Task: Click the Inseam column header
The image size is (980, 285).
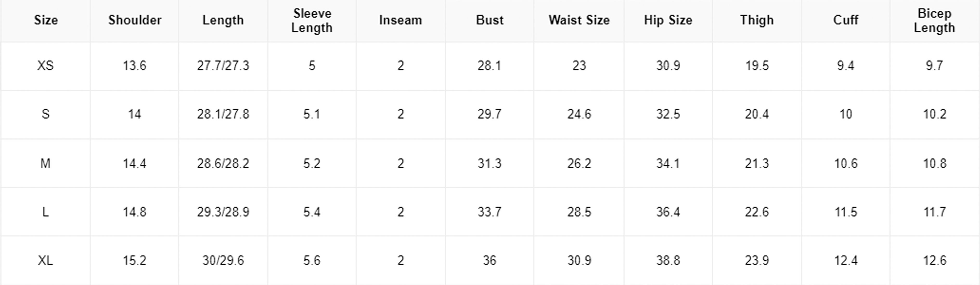Action: [401, 20]
